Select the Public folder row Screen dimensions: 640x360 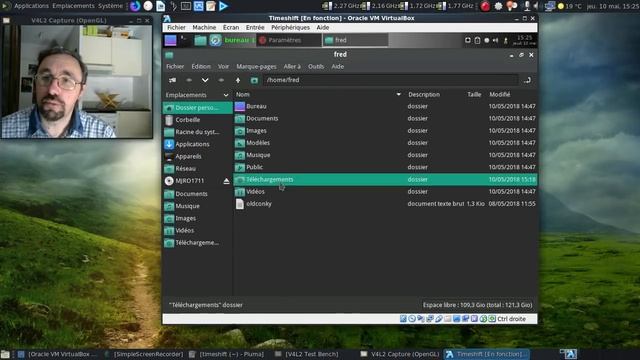(385, 167)
